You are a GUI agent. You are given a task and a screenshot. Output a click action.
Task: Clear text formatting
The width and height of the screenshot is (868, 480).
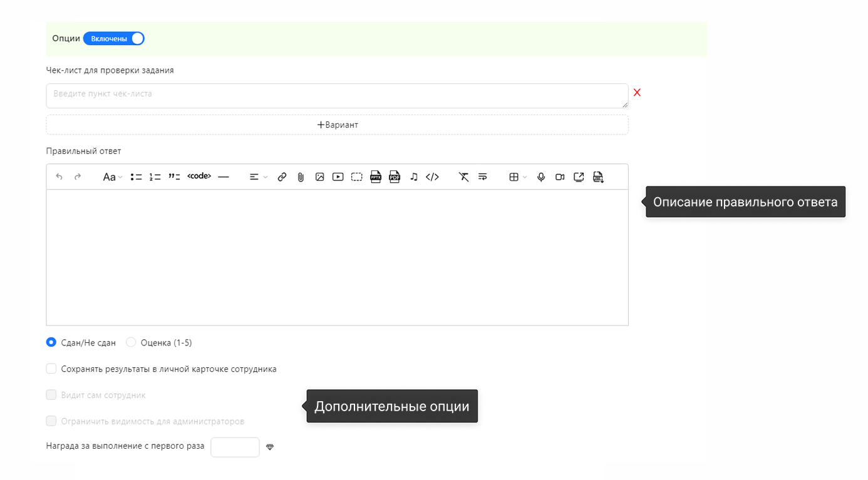coord(463,177)
